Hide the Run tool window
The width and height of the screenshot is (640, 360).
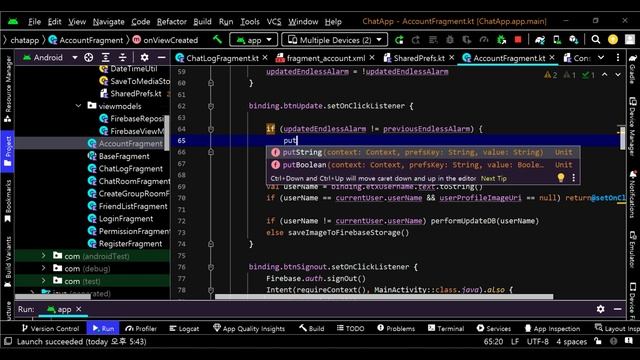tap(618, 309)
